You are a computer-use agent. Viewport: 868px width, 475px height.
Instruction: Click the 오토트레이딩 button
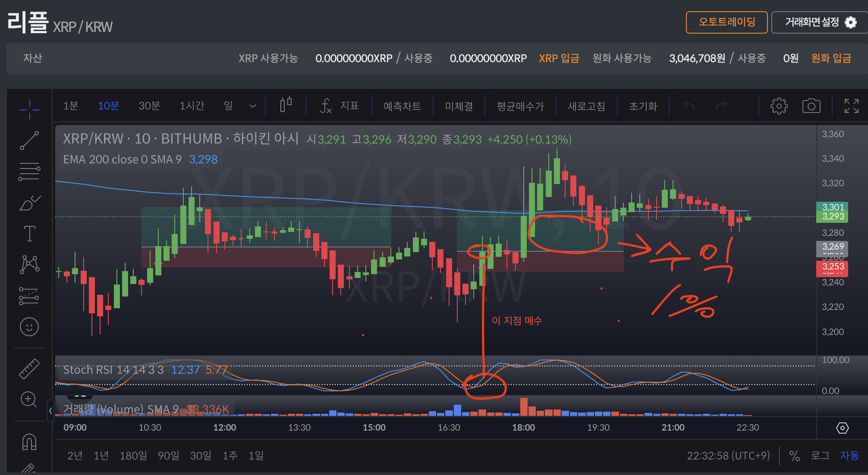click(726, 22)
